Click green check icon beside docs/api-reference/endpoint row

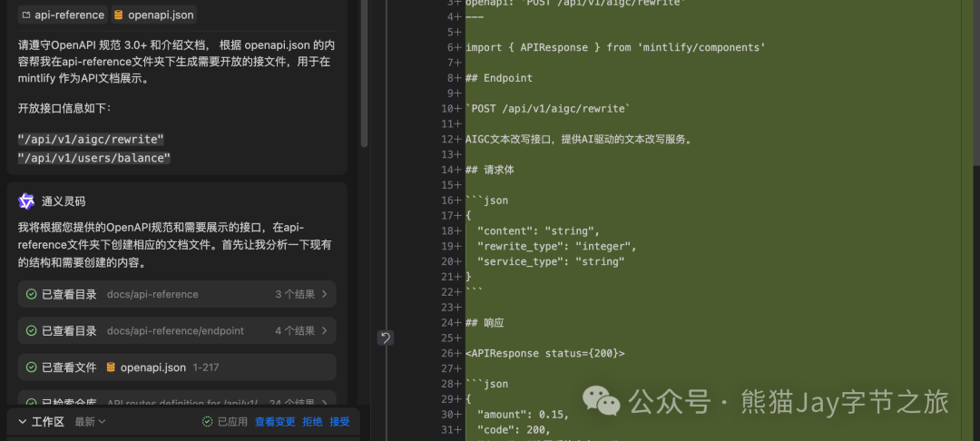[x=31, y=331]
